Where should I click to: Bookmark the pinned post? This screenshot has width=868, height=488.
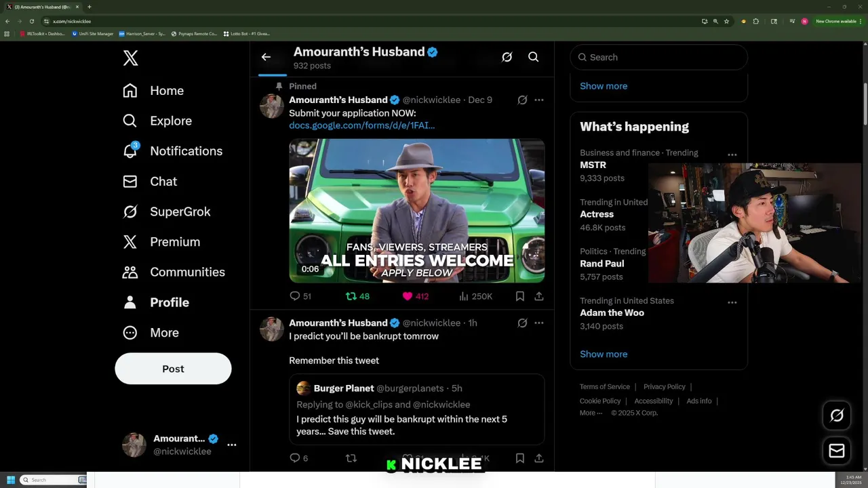[520, 296]
